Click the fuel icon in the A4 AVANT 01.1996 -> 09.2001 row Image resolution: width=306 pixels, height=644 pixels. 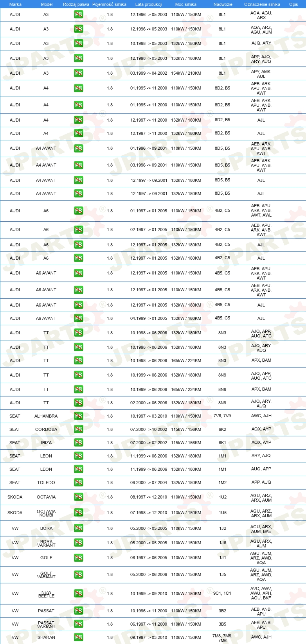[x=79, y=148]
